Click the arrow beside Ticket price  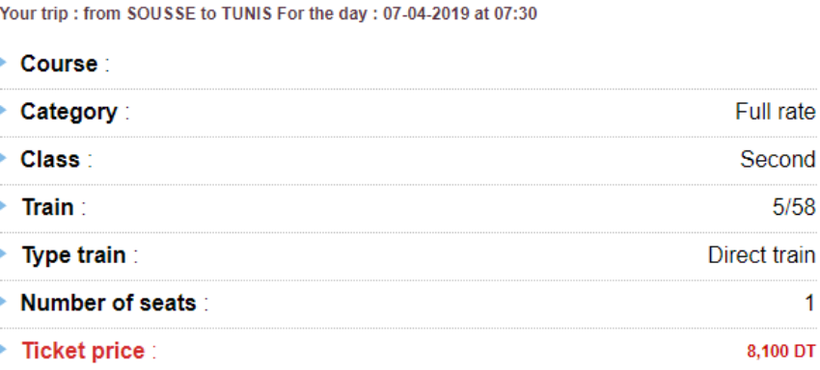[x=3, y=350]
